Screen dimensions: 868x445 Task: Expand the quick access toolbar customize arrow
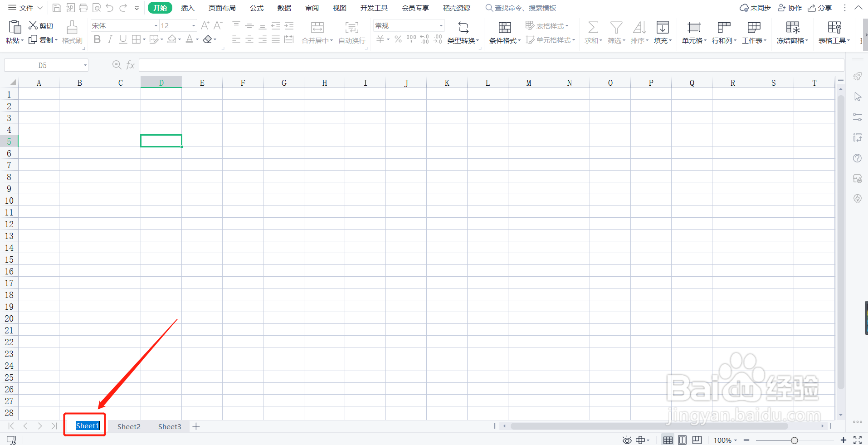[137, 8]
